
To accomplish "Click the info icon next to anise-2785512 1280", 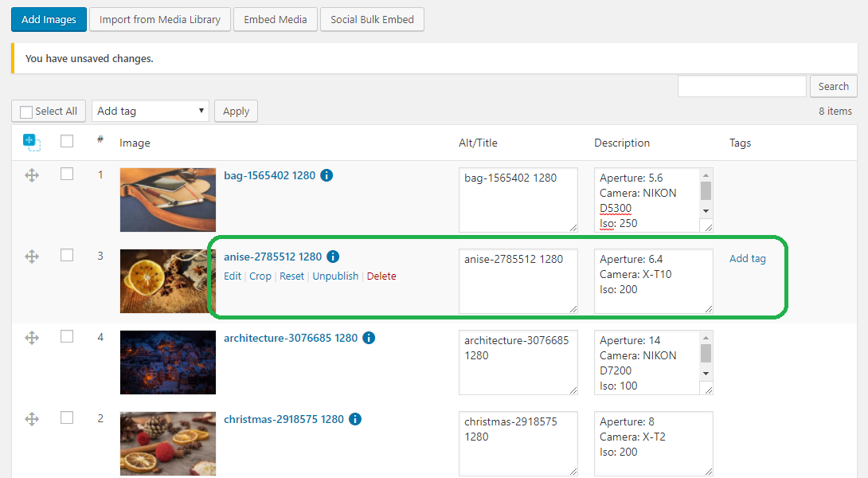I will [333, 257].
